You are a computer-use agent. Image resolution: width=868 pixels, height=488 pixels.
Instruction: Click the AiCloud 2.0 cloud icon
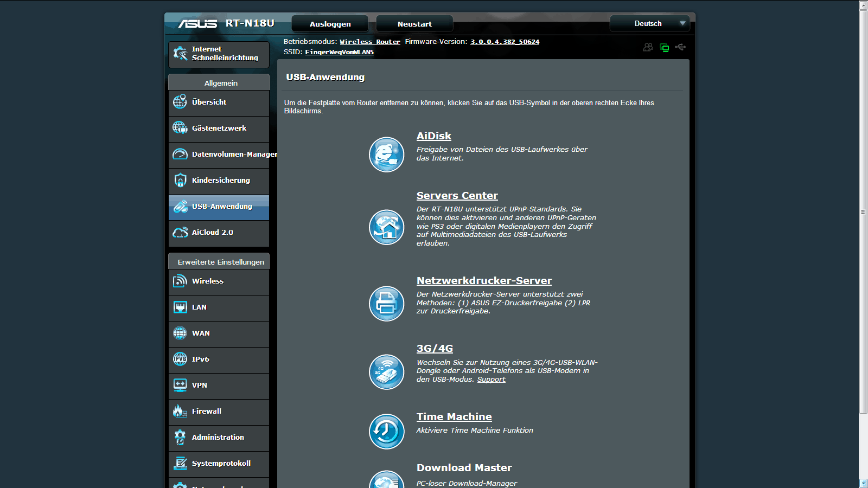(180, 233)
